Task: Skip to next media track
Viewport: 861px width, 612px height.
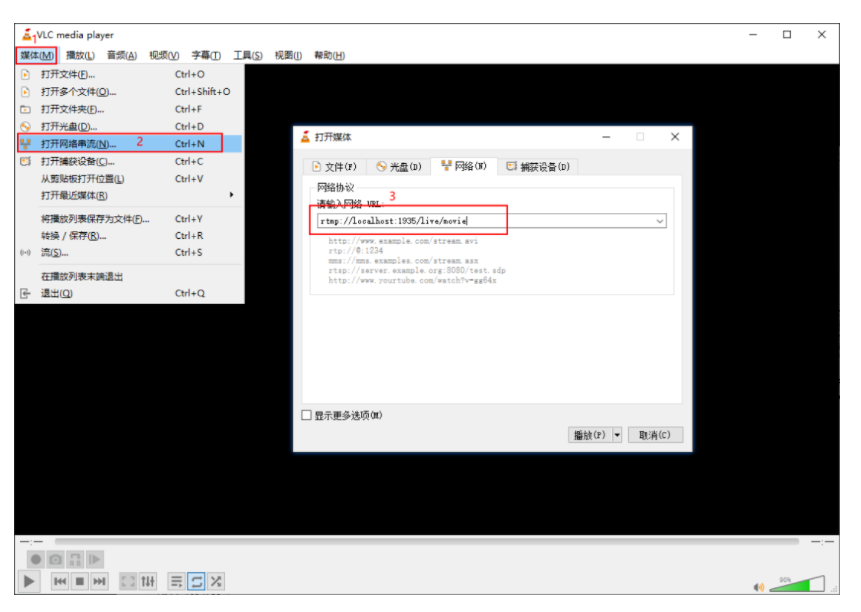Action: pyautogui.click(x=99, y=581)
